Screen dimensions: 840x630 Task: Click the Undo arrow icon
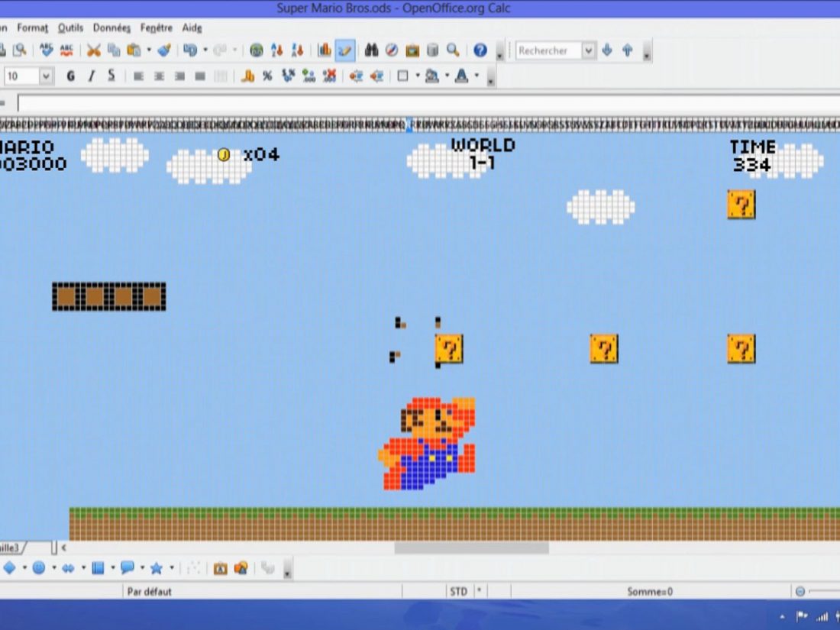coord(189,50)
